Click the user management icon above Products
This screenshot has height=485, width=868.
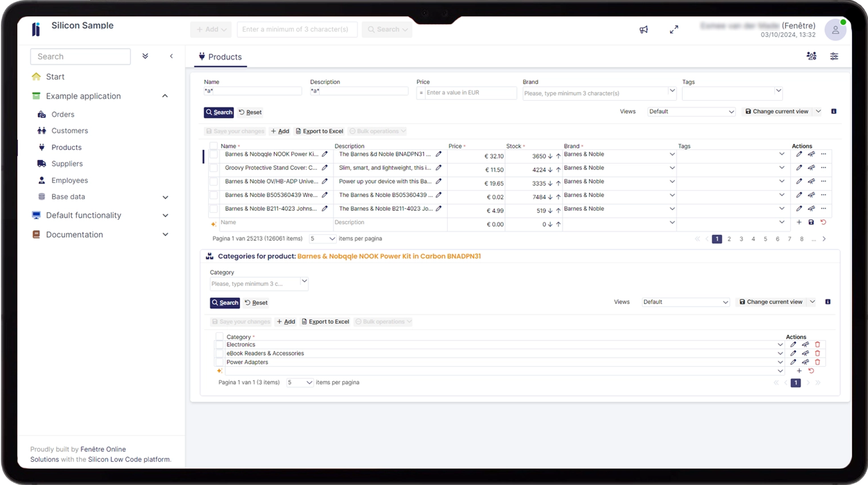pyautogui.click(x=811, y=56)
